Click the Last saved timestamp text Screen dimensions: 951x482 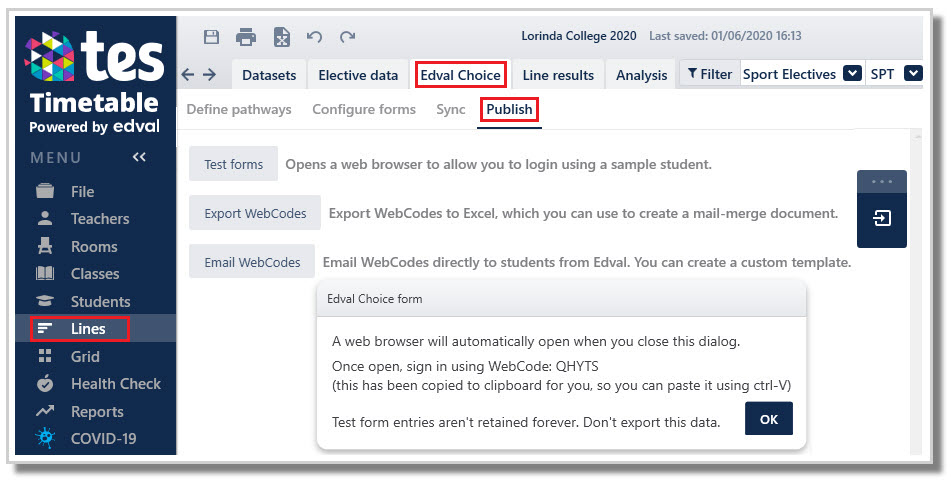(725, 36)
